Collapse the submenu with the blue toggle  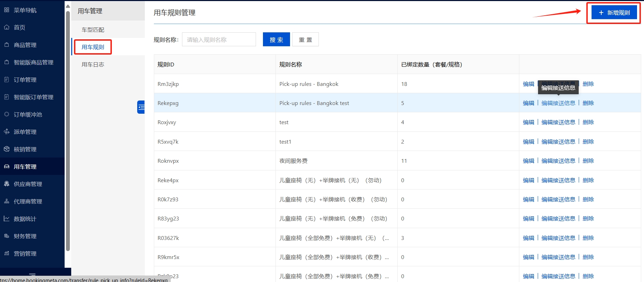[141, 107]
